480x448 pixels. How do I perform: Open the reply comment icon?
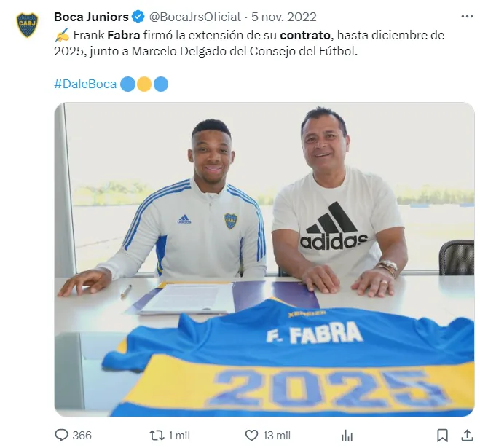61,435
